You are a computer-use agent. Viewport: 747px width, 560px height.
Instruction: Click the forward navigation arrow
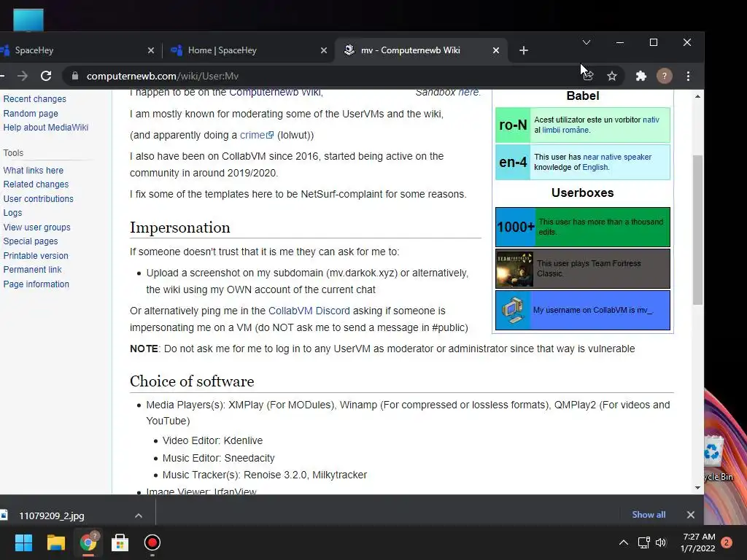pos(23,76)
